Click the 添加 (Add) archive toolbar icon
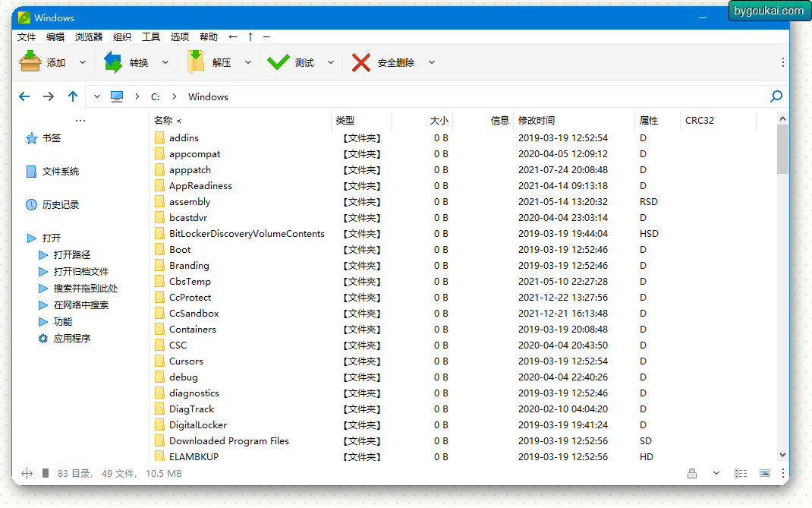This screenshot has width=812, height=508. pyautogui.click(x=30, y=62)
